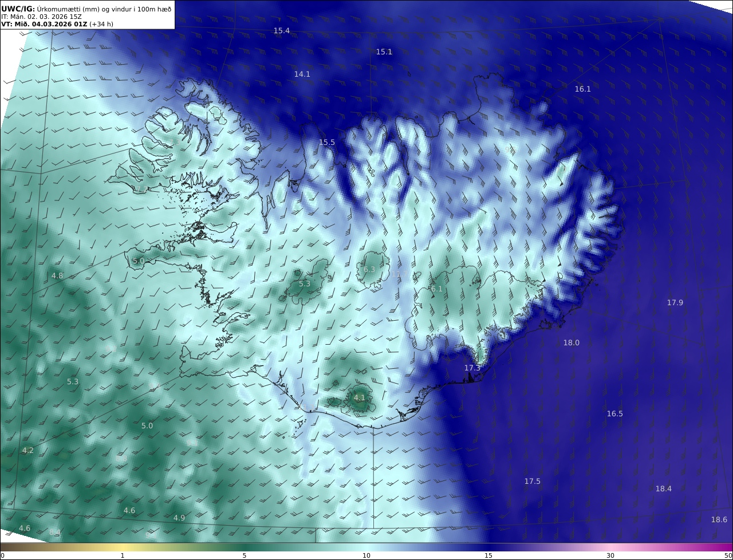Click the 14.1 value label
The height and width of the screenshot is (560, 733).
pyautogui.click(x=302, y=74)
